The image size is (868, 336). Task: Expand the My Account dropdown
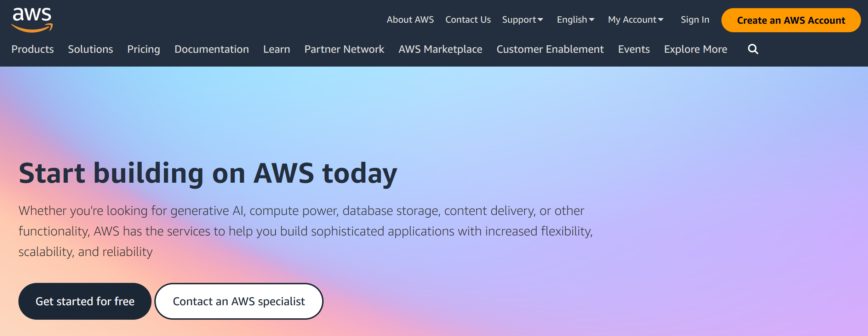coord(635,20)
